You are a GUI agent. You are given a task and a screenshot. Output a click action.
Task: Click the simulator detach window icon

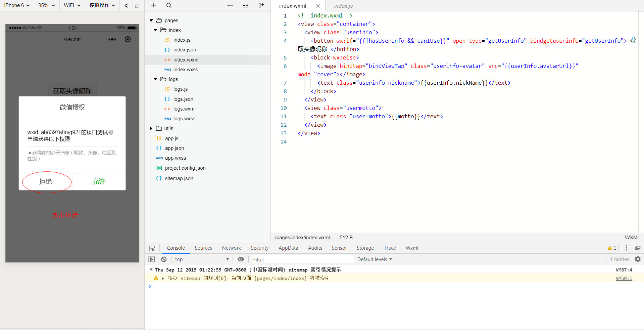(138, 5)
